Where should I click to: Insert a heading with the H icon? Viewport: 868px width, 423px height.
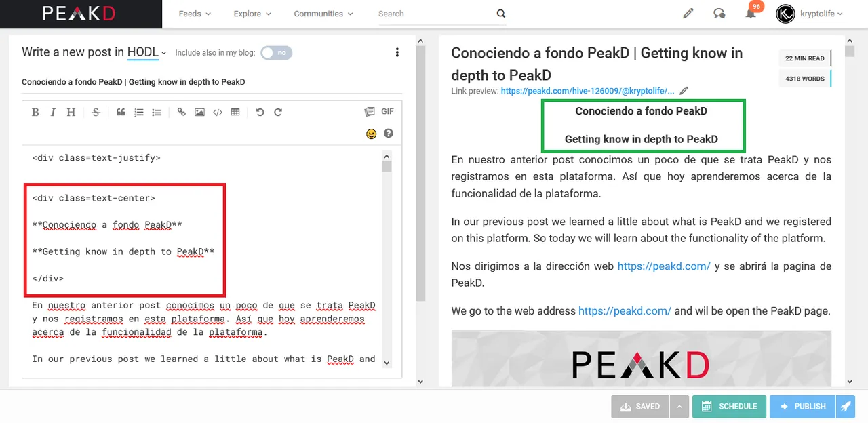tap(71, 113)
